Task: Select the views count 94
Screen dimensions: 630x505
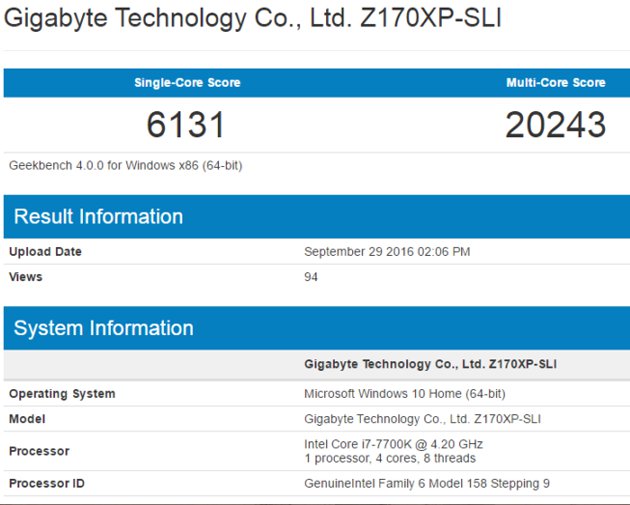Action: pos(311,277)
